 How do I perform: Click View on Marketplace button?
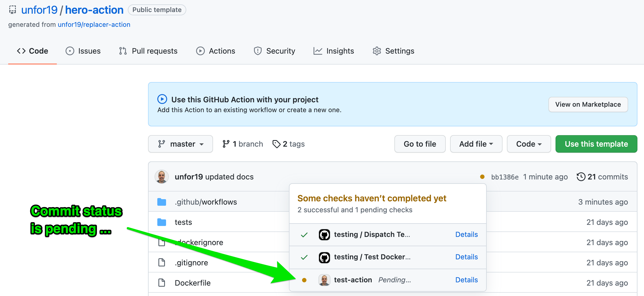(588, 105)
